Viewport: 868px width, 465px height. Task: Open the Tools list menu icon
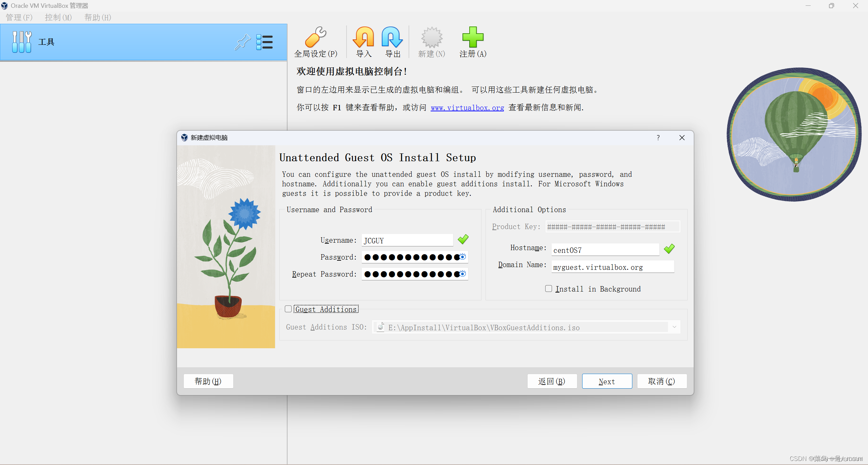pos(264,42)
